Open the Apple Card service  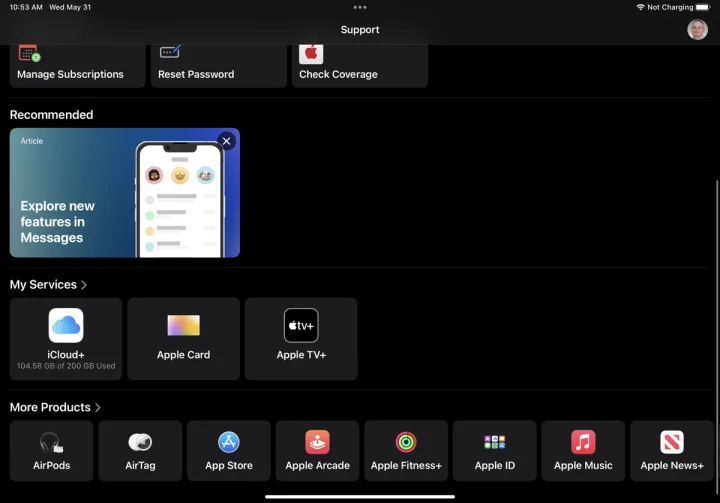pyautogui.click(x=183, y=338)
